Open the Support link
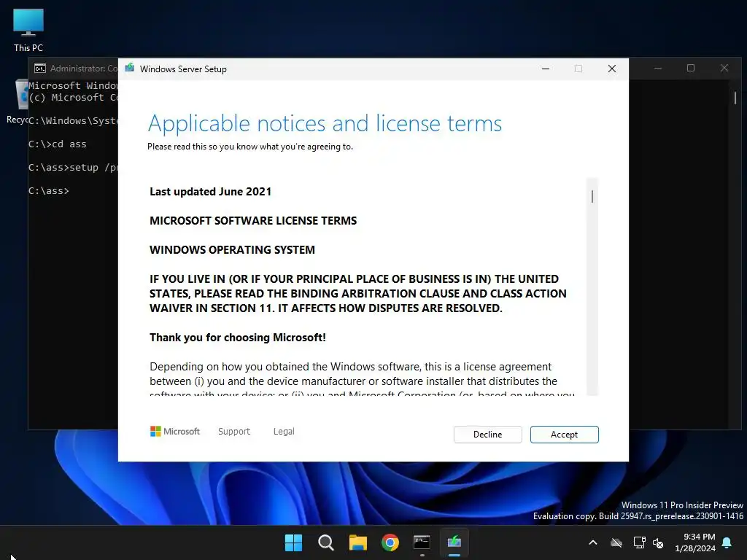This screenshot has height=560, width=747. 234,432
